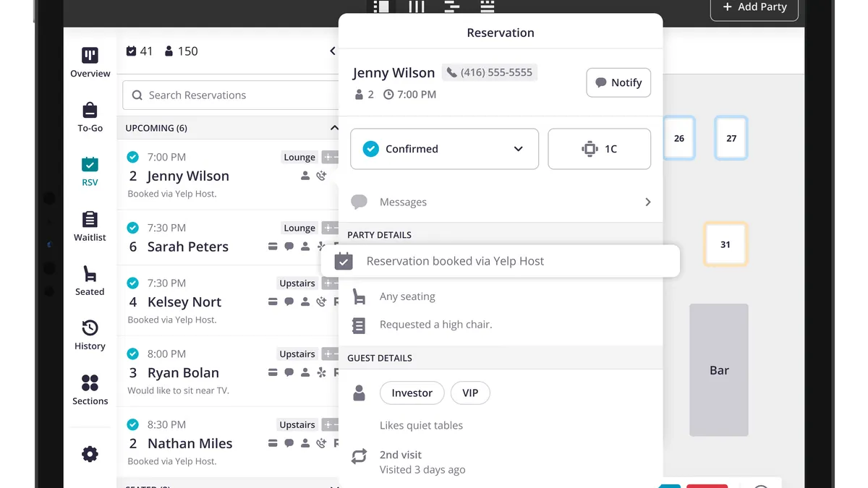This screenshot has width=868, height=488.
Task: Select the list view tab in top bar
Action: pos(382,7)
